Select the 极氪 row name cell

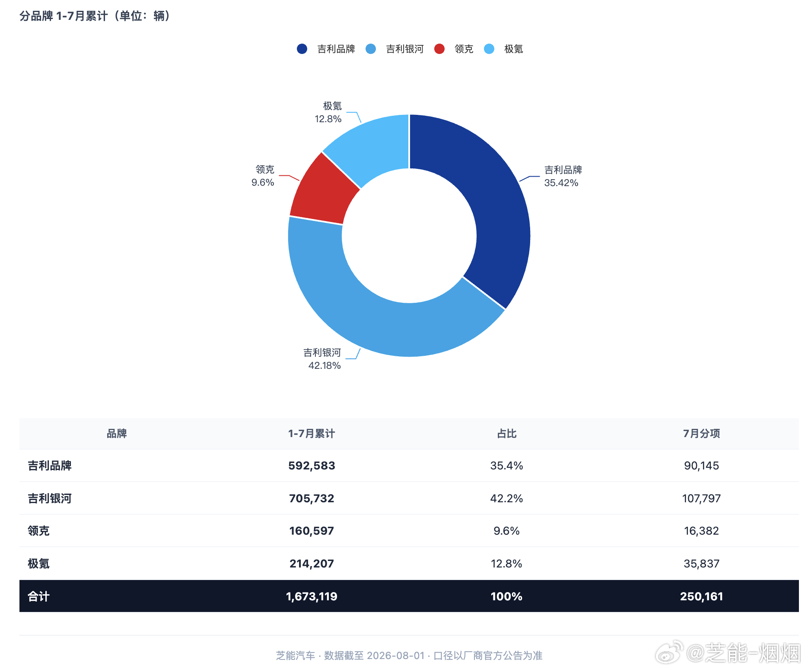[x=38, y=564]
